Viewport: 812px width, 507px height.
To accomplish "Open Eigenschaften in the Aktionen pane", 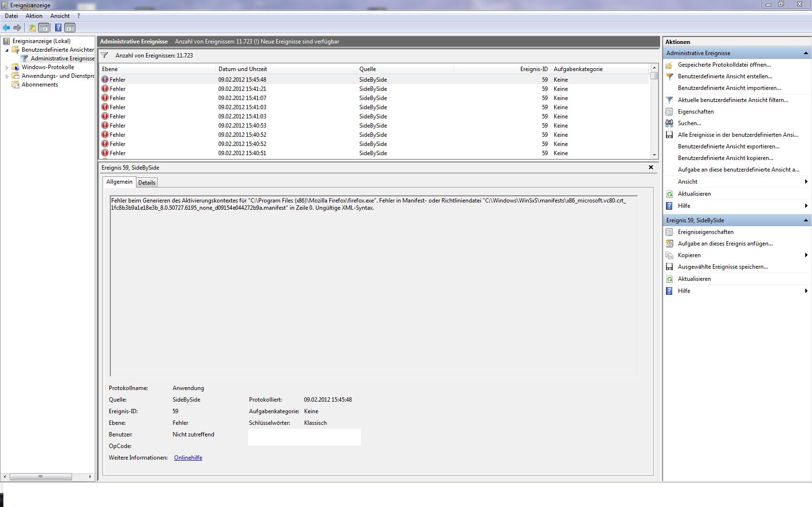I will [x=695, y=112].
